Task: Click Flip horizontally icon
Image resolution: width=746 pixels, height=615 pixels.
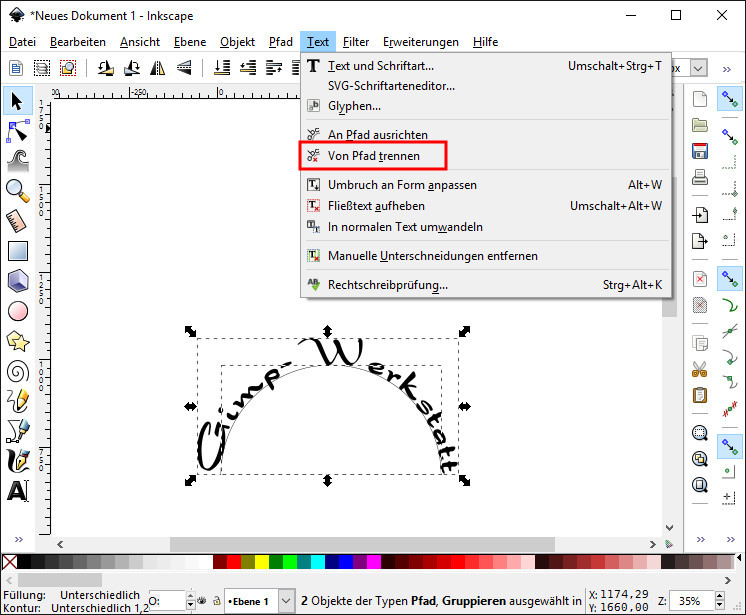Action: point(157,68)
